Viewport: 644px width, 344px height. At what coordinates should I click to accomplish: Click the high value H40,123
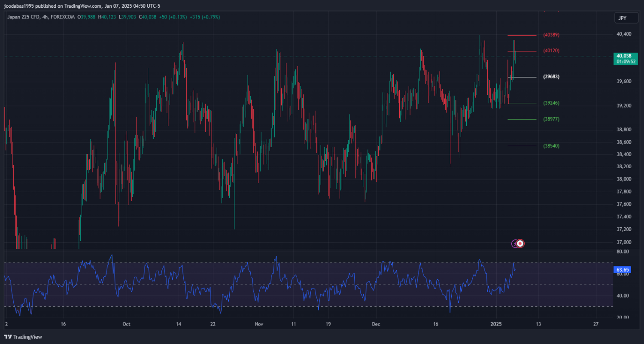pyautogui.click(x=107, y=17)
